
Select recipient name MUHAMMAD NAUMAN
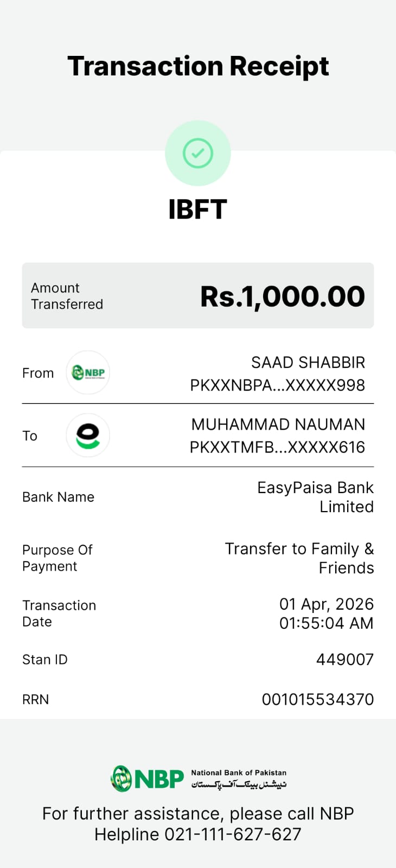(278, 424)
